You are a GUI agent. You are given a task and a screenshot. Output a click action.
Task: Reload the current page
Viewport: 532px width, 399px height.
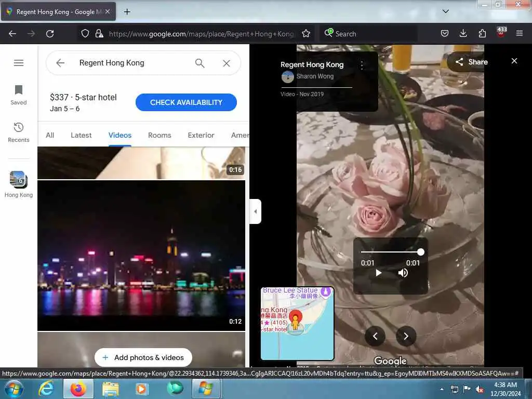coord(50,34)
